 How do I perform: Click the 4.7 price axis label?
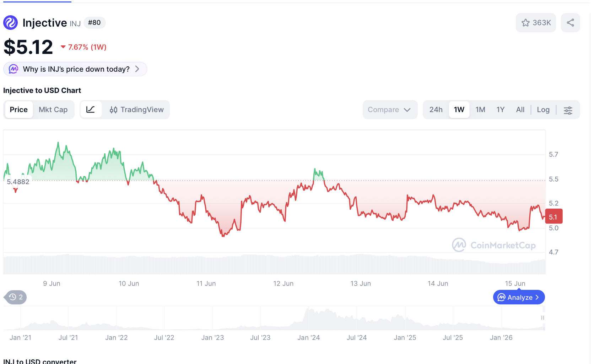coord(553,252)
